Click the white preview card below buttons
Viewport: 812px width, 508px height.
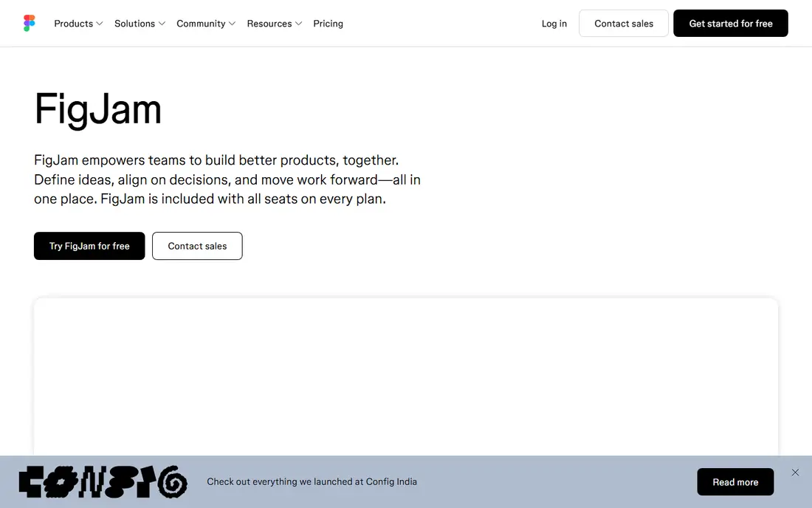(x=406, y=377)
